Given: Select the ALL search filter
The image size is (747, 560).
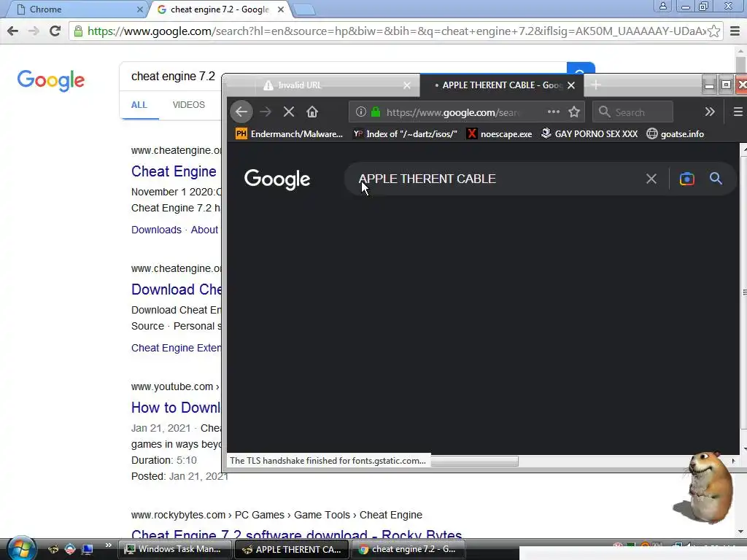Looking at the screenshot, I should [139, 105].
